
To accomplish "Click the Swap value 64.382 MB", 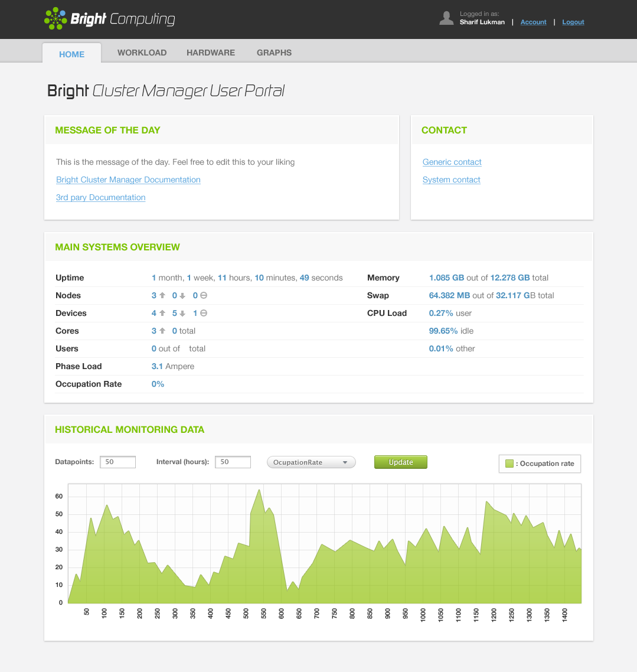I will tap(449, 295).
